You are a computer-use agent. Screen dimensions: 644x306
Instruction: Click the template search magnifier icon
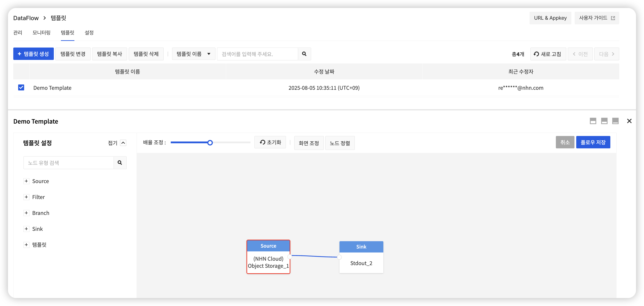304,54
